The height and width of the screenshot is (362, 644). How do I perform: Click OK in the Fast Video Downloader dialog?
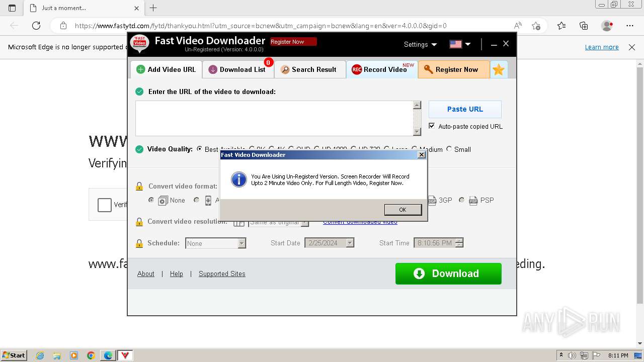(x=403, y=210)
